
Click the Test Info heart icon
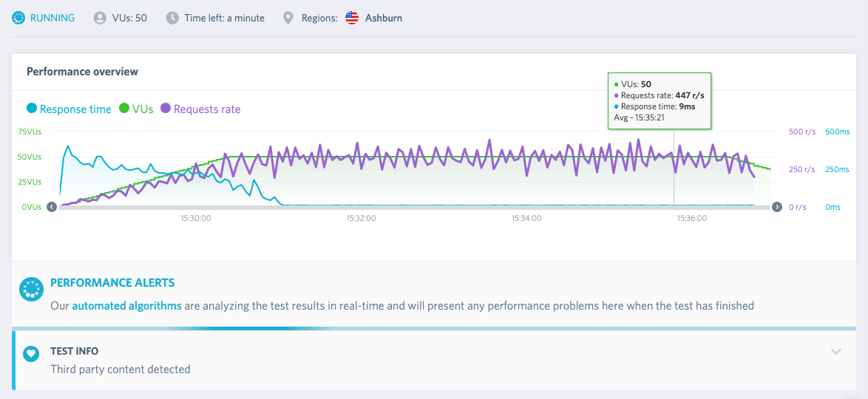coord(32,352)
